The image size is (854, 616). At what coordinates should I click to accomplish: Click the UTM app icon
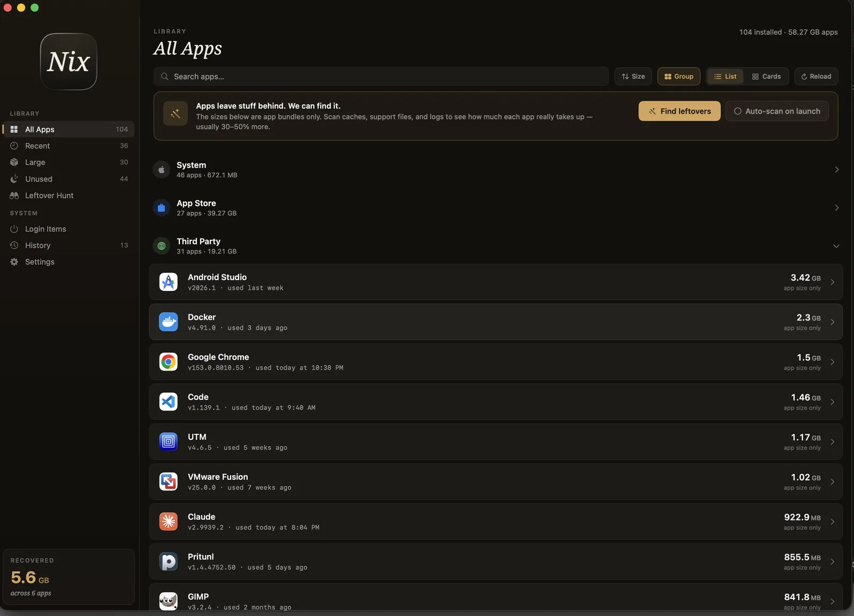coord(168,441)
